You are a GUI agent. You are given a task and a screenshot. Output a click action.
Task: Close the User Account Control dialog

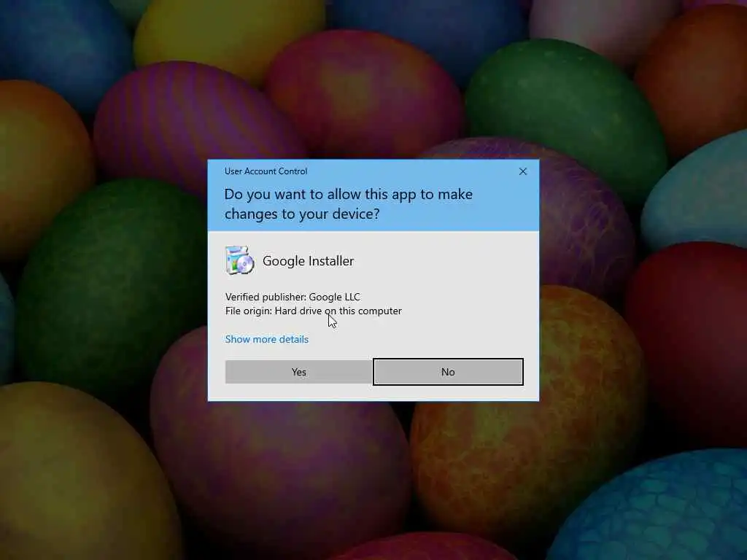pos(522,171)
